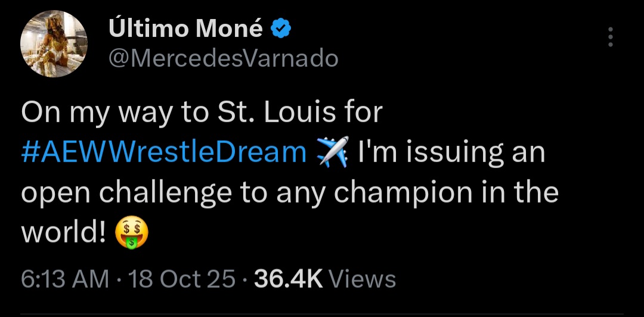Click the divider line below the tweet

(x=322, y=315)
